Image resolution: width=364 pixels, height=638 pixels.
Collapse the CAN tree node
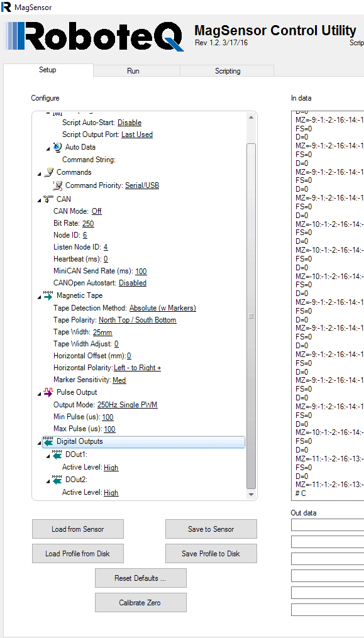click(x=40, y=201)
